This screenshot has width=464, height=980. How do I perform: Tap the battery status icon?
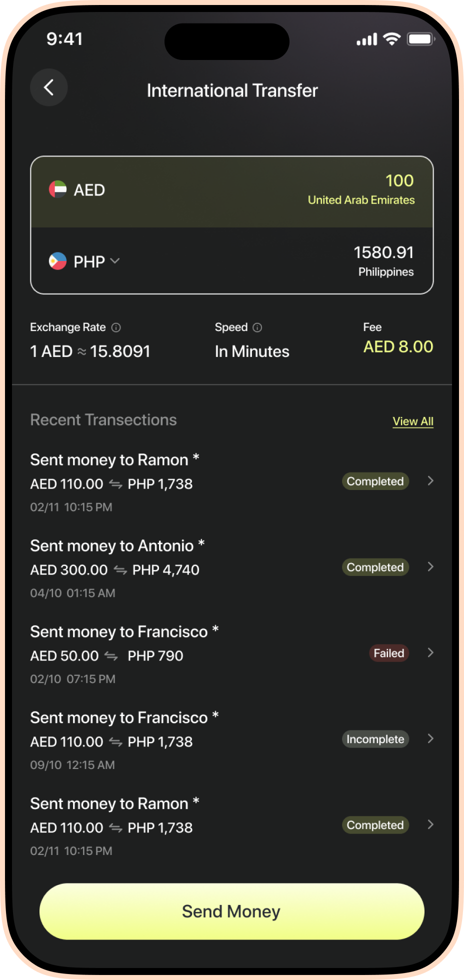(x=420, y=39)
